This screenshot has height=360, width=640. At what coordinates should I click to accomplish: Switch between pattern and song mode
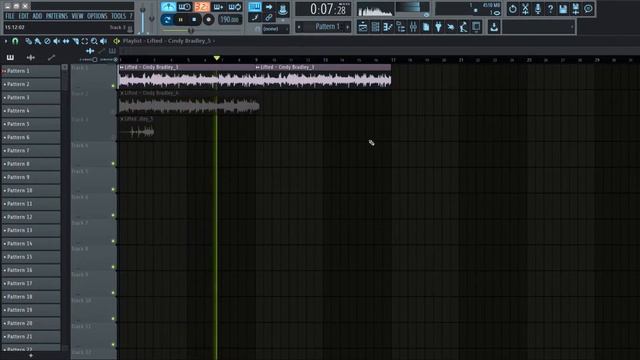click(x=167, y=20)
